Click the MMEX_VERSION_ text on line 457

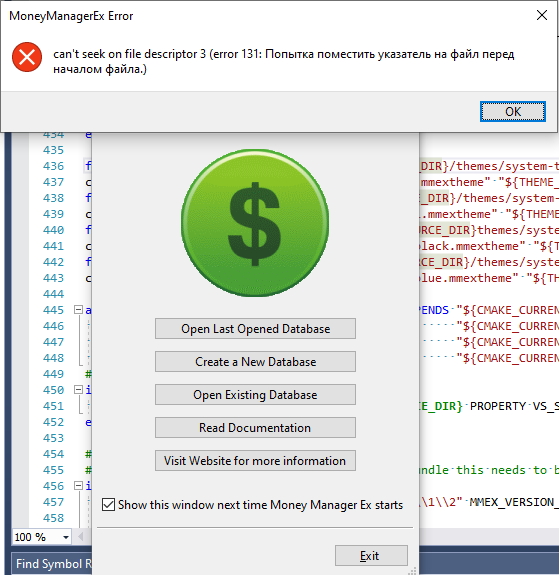(514, 502)
